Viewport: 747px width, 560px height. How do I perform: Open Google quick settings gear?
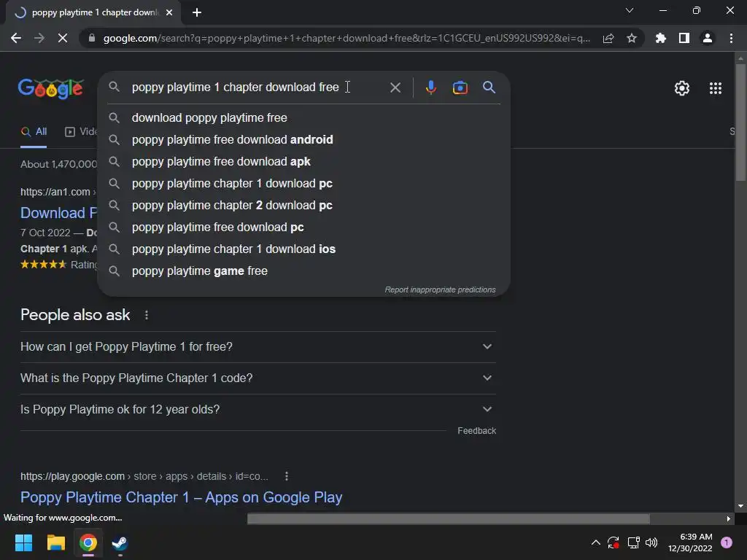(x=682, y=88)
